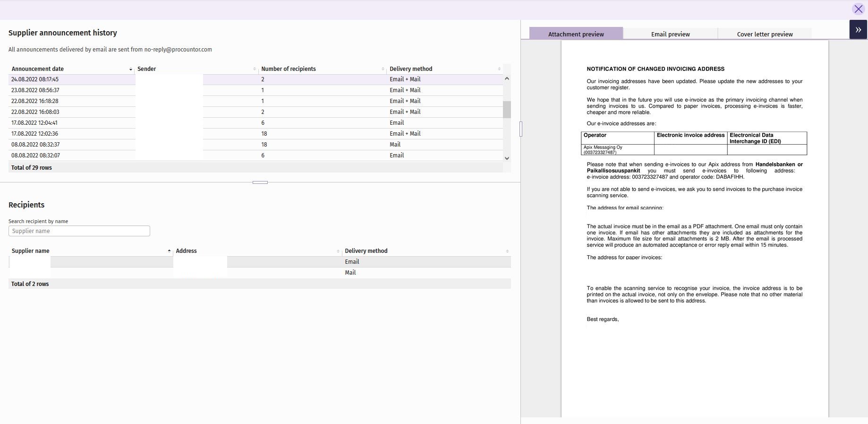Screen dimensions: 868x424
Task: Click the announcement table scrollbar thumb
Action: pos(507,109)
